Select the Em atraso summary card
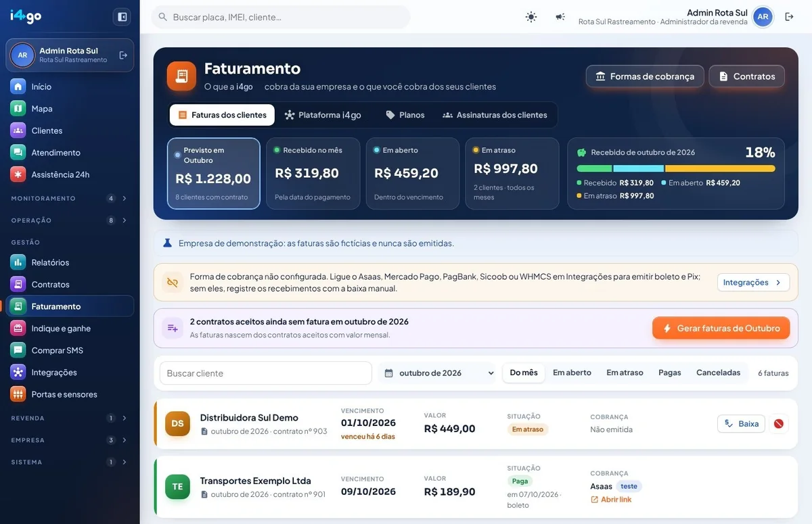The height and width of the screenshot is (524, 812). (x=512, y=174)
